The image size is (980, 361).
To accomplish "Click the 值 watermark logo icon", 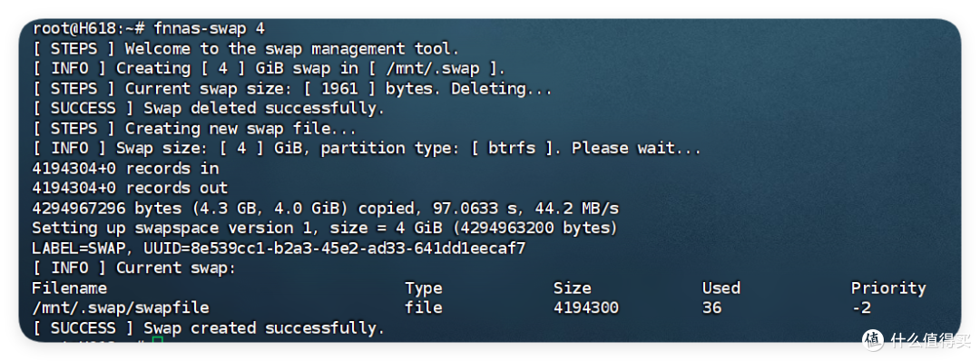I will (x=873, y=340).
